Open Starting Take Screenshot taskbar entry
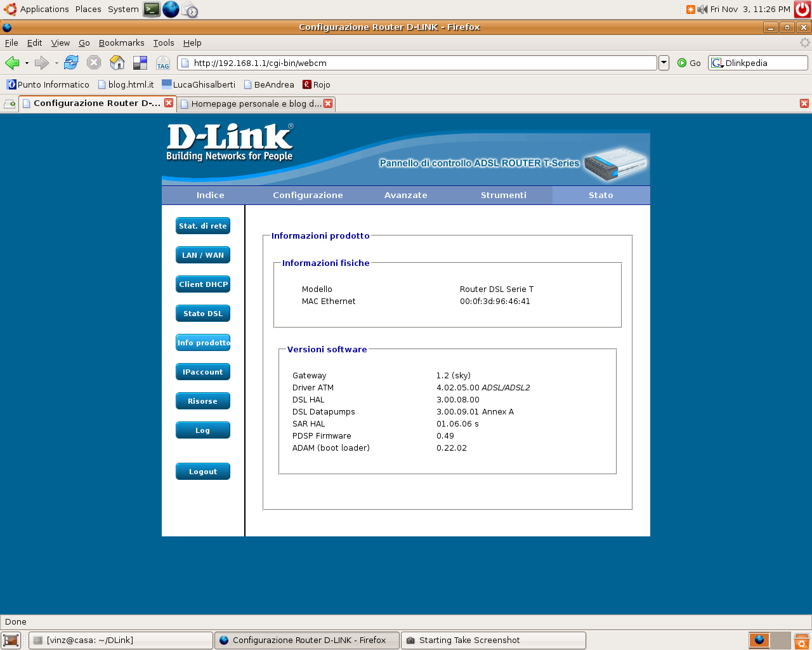This screenshot has height=650, width=812. 494,640
